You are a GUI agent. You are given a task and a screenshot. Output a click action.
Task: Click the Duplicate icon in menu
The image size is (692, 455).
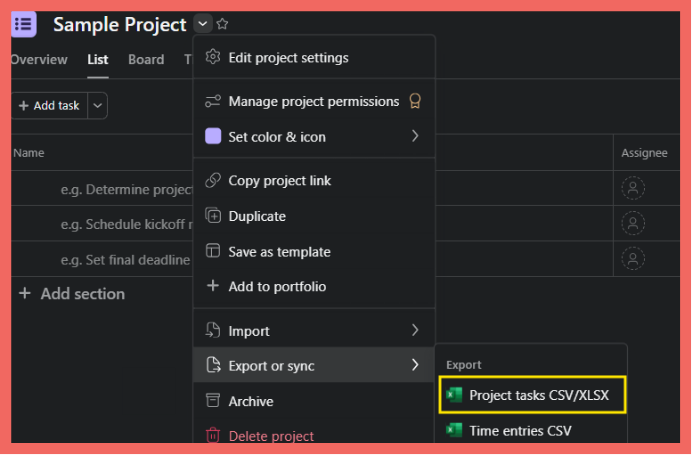tap(212, 216)
